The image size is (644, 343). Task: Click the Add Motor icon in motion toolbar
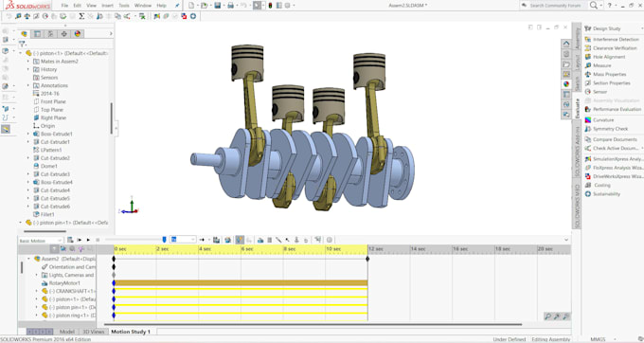260,240
